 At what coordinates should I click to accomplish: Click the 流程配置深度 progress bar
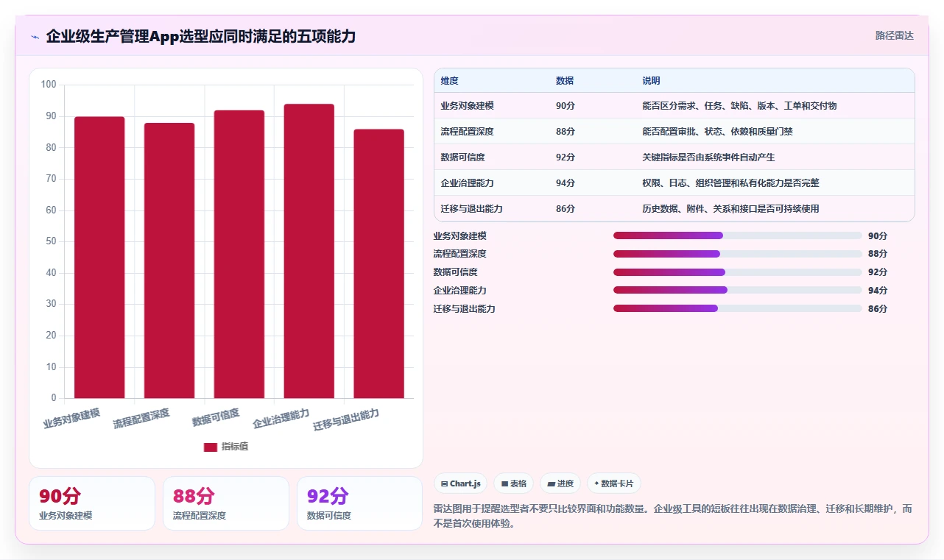pos(737,254)
